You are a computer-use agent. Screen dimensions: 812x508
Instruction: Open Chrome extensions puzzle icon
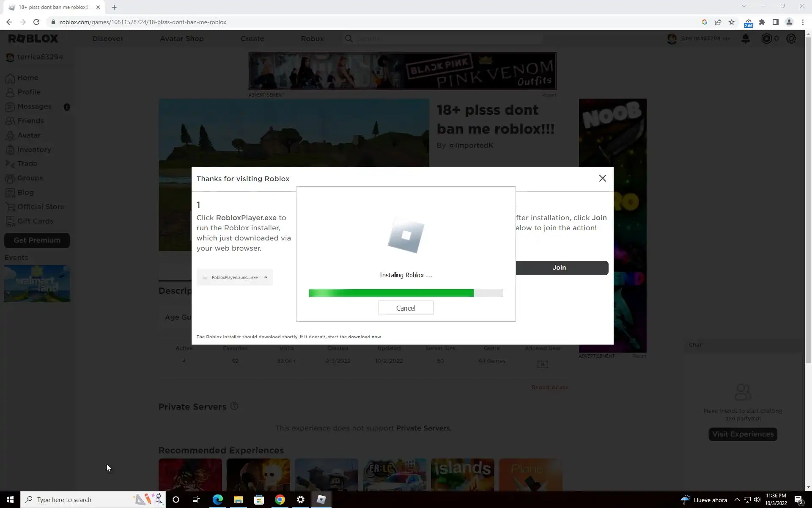tap(762, 22)
